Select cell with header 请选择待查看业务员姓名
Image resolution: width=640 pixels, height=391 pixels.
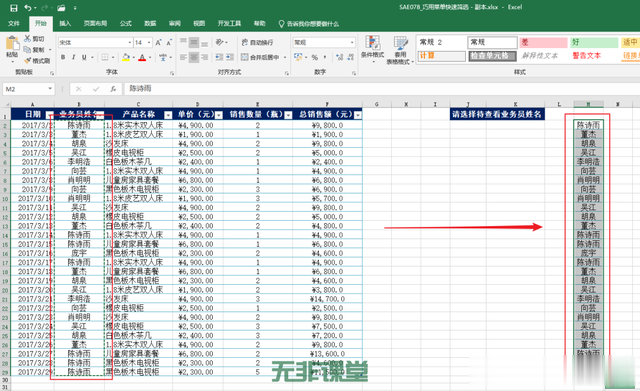click(497, 114)
